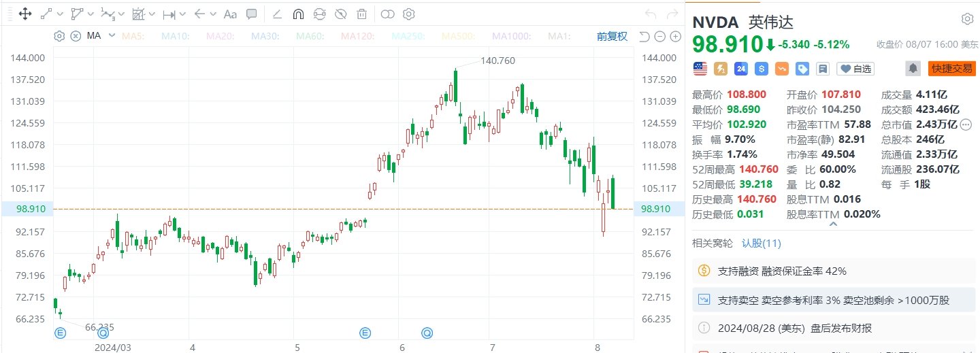Screen dimensions: 980x353
Task: Expand the wave pattern tool options
Action: tap(121, 14)
